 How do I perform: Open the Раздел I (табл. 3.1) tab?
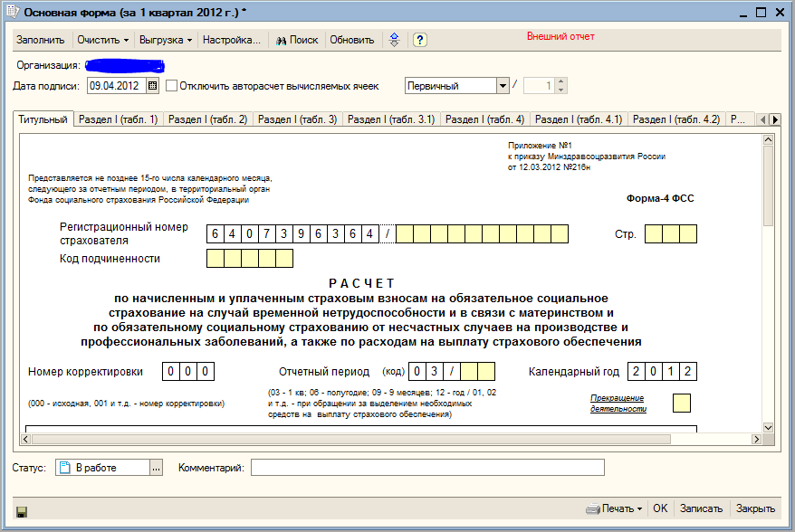tap(391, 119)
